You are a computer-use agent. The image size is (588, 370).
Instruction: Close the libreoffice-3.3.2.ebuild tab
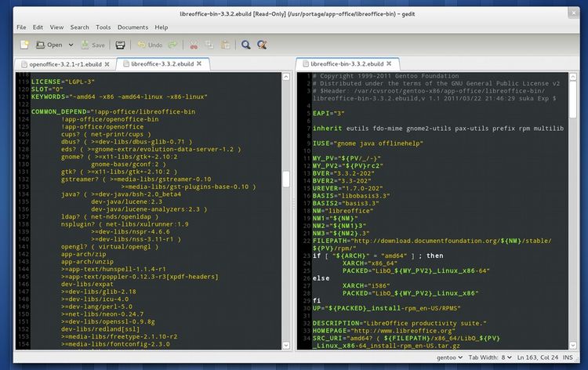tap(199, 62)
